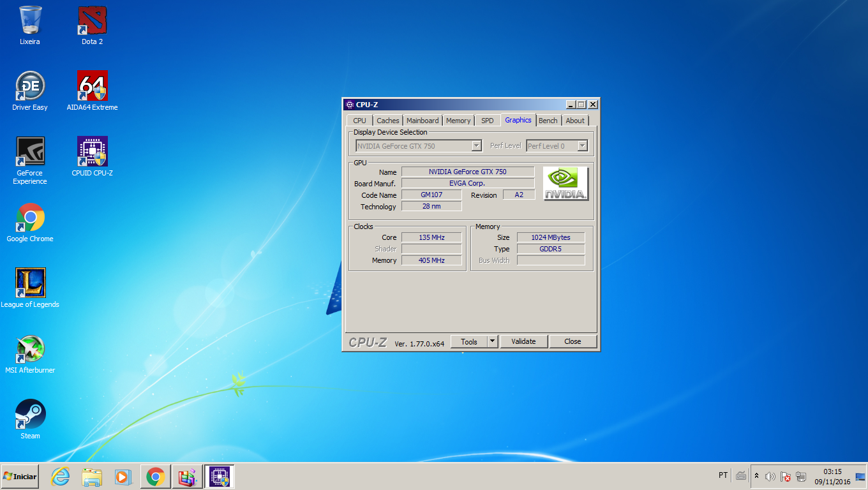Show hidden tray icons arrow
868x490 pixels.
pyautogui.click(x=757, y=476)
